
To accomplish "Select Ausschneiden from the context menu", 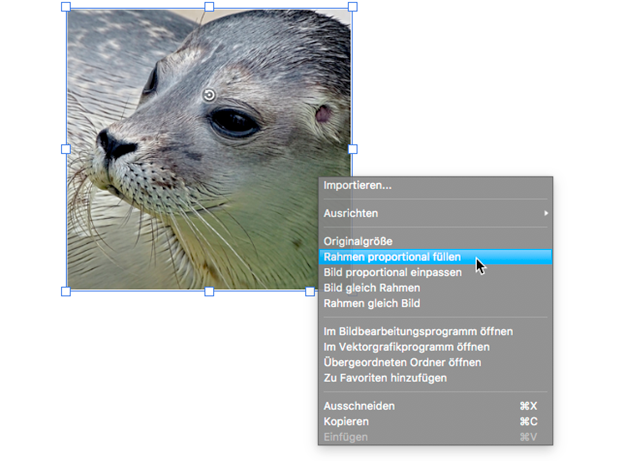I will tap(359, 406).
